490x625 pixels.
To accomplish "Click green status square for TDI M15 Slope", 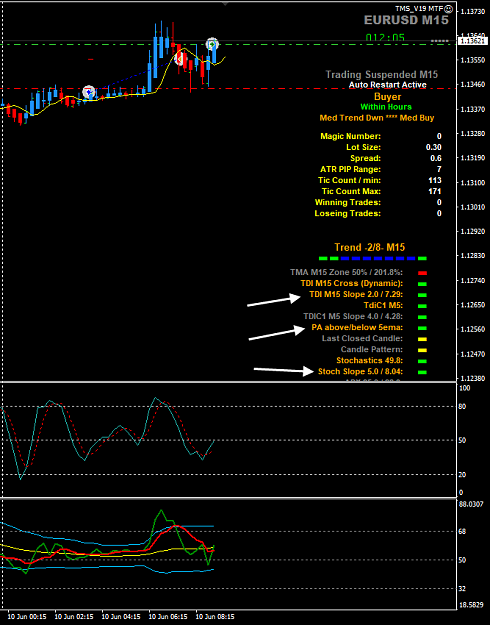I will coord(422,295).
